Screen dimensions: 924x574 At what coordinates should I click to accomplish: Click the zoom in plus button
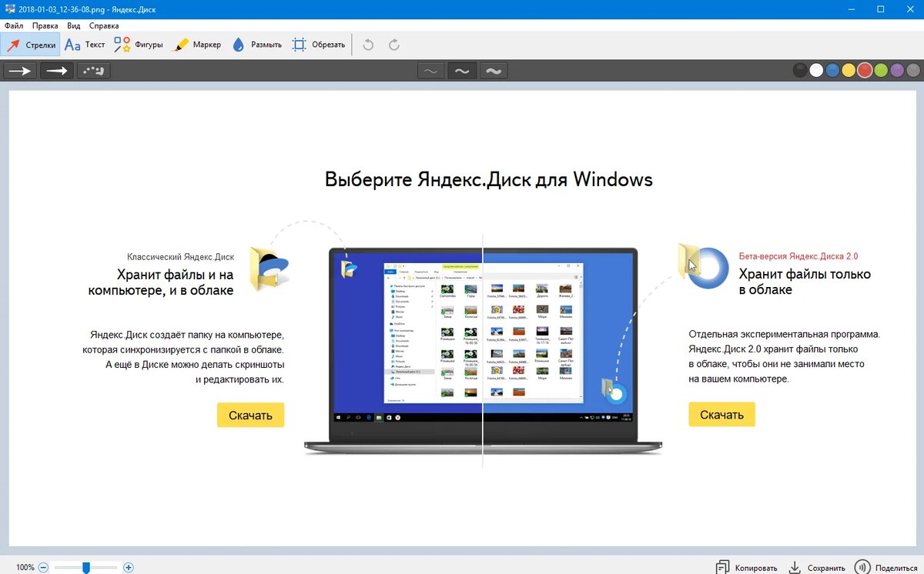coord(129,567)
